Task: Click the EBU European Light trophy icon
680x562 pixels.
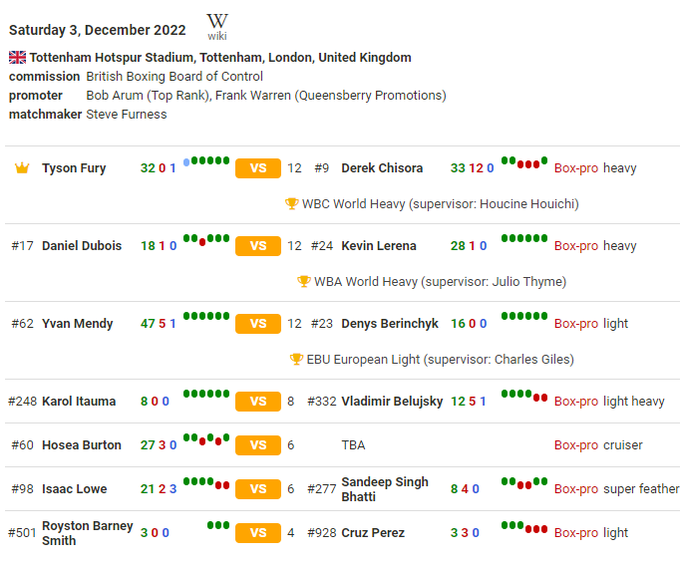Action: click(296, 359)
